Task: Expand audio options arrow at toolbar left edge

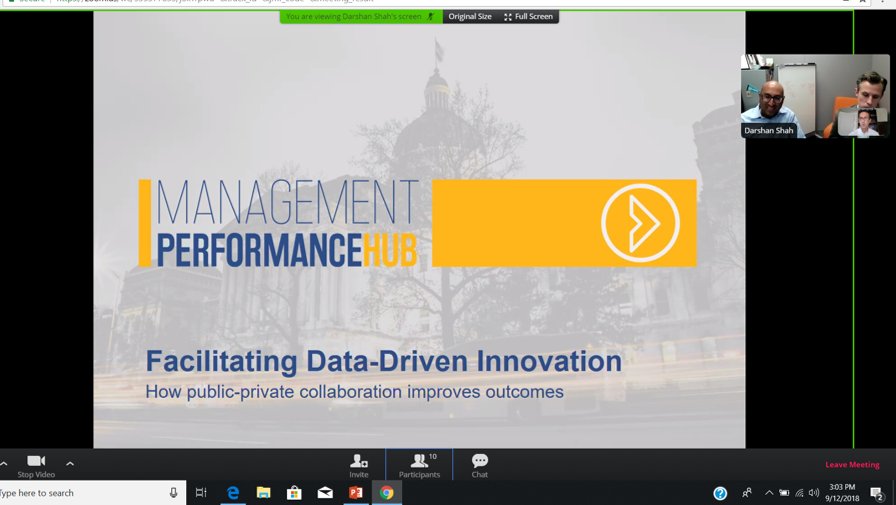Action: click(x=3, y=464)
